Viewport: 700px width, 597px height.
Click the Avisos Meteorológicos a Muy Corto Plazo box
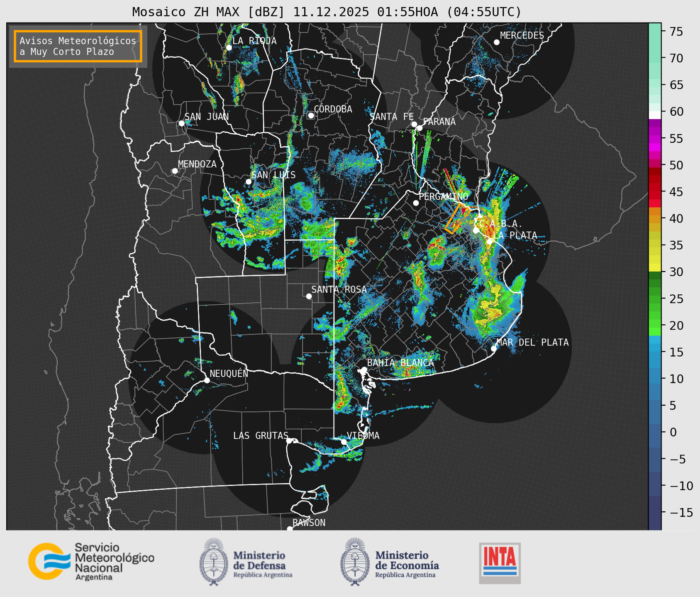78,46
